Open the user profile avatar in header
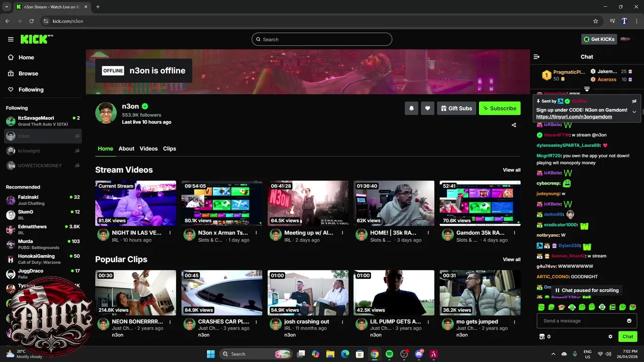 (625, 39)
